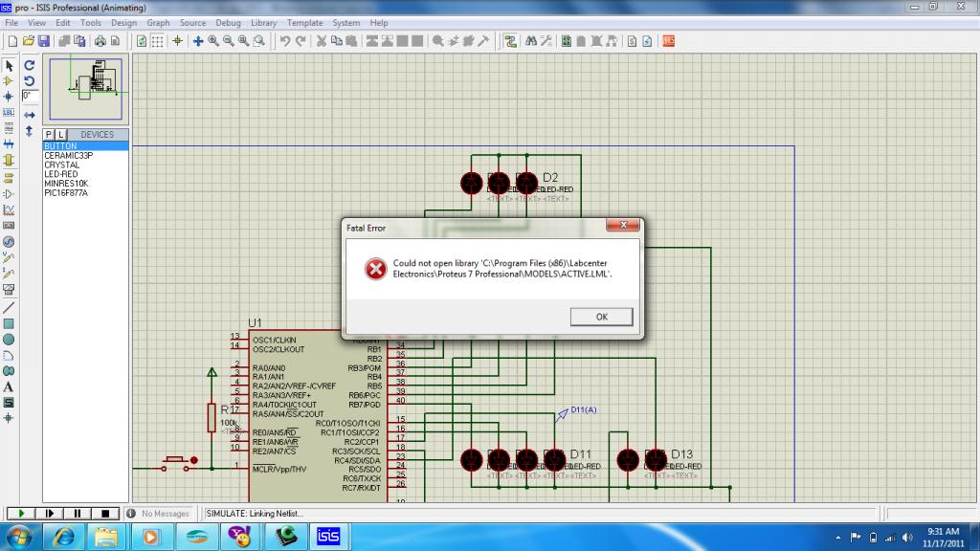Open the Design menu
This screenshot has width=980, height=551.
click(x=123, y=23)
